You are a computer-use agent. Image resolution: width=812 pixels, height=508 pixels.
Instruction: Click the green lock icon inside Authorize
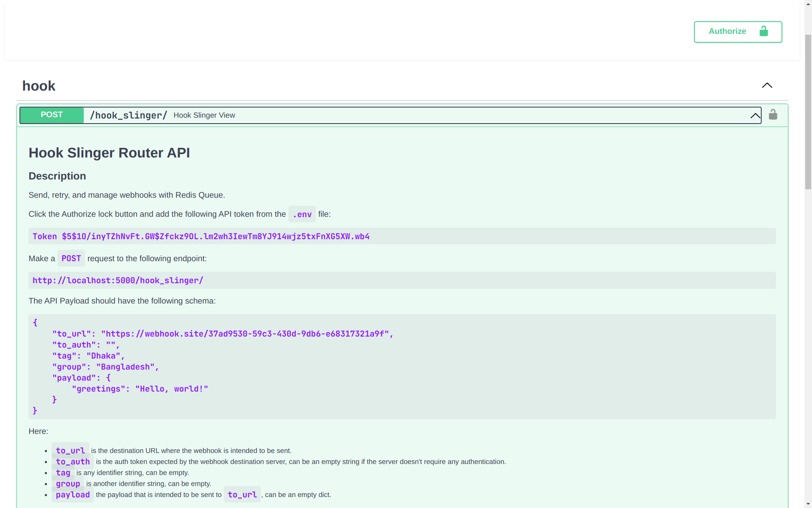(x=763, y=31)
